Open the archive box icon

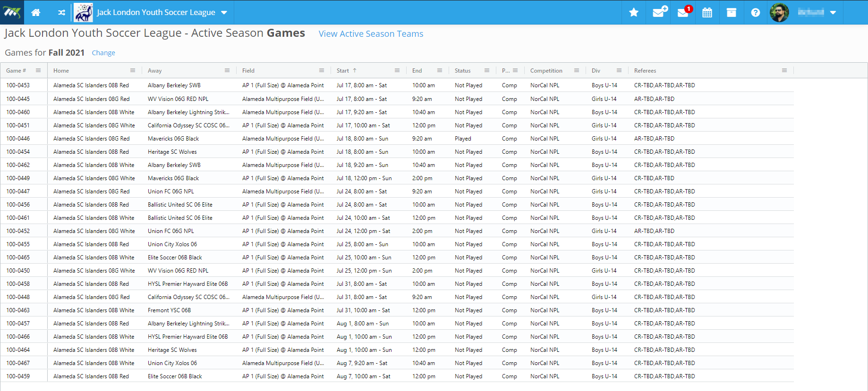pyautogui.click(x=732, y=13)
